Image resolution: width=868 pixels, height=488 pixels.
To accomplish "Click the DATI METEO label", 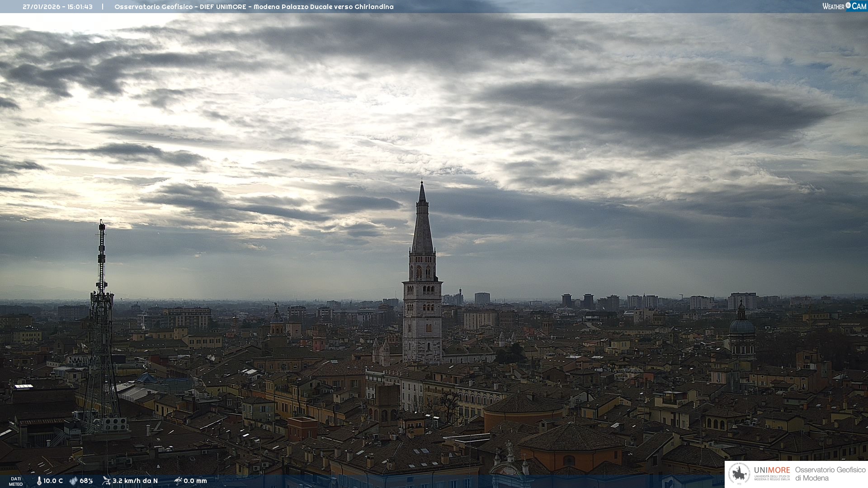I will pos(16,481).
